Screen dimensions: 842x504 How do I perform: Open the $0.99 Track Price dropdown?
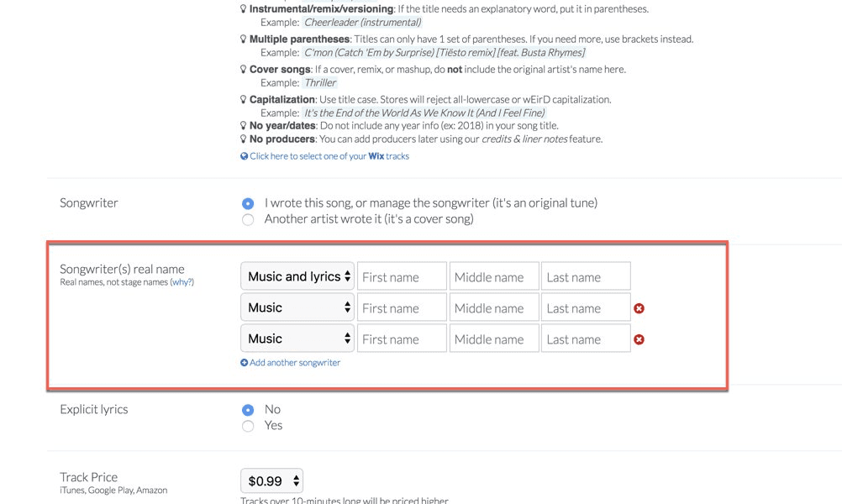point(271,481)
